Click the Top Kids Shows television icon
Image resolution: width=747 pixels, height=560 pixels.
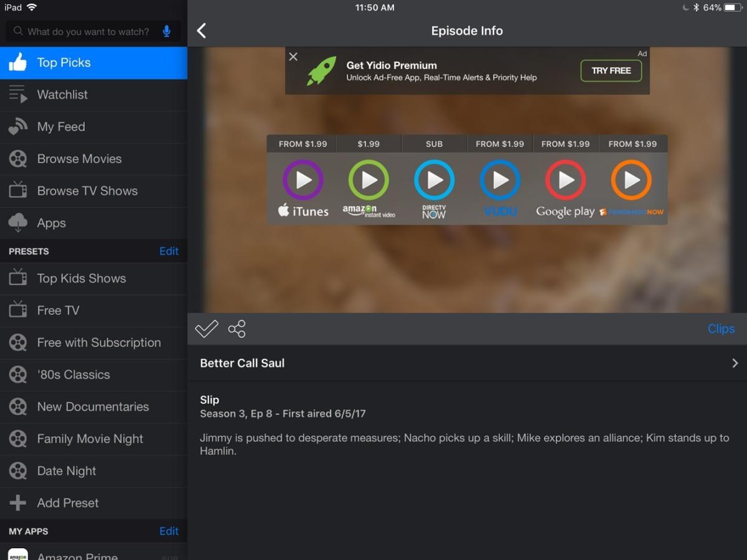18,278
